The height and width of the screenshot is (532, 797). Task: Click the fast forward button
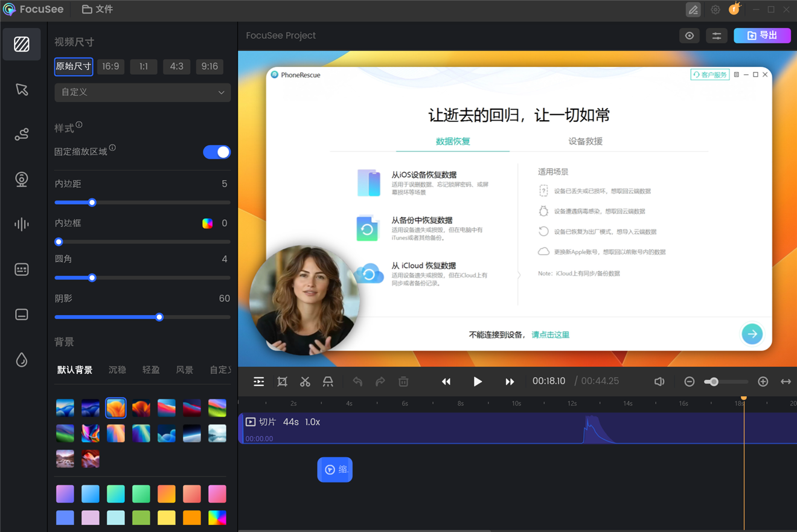[x=510, y=382]
